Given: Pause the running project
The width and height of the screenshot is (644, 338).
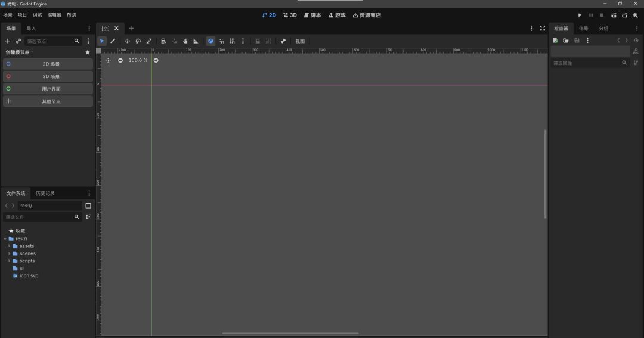Looking at the screenshot, I should coord(590,15).
